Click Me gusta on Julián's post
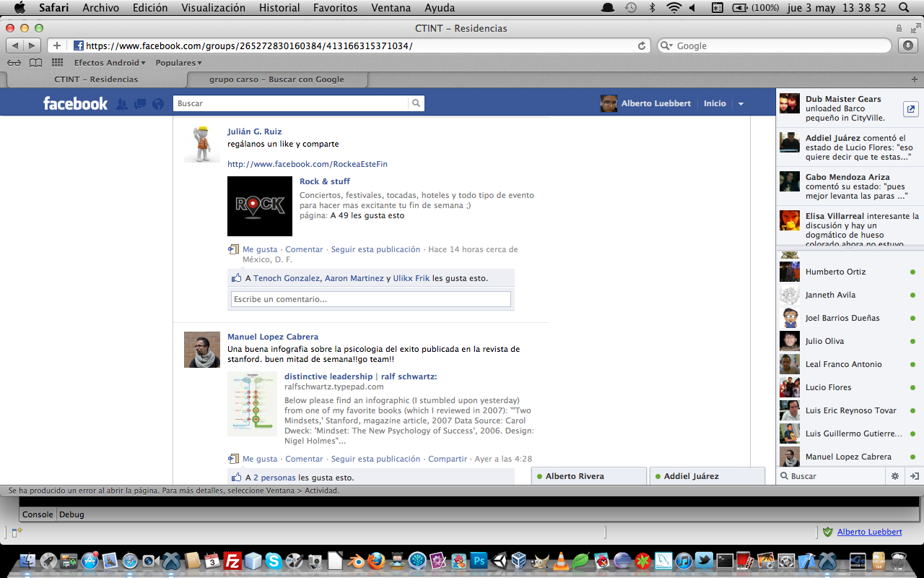924x578 pixels. [260, 249]
